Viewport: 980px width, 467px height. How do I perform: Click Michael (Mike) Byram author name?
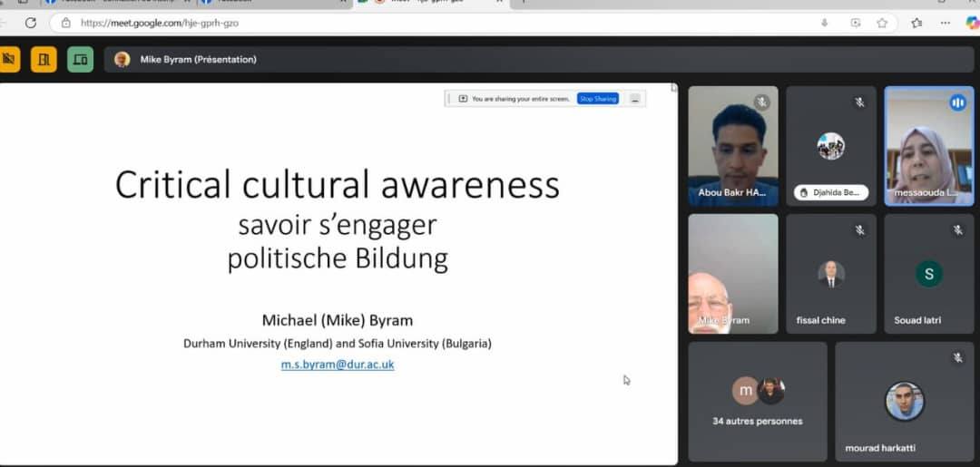coord(338,320)
